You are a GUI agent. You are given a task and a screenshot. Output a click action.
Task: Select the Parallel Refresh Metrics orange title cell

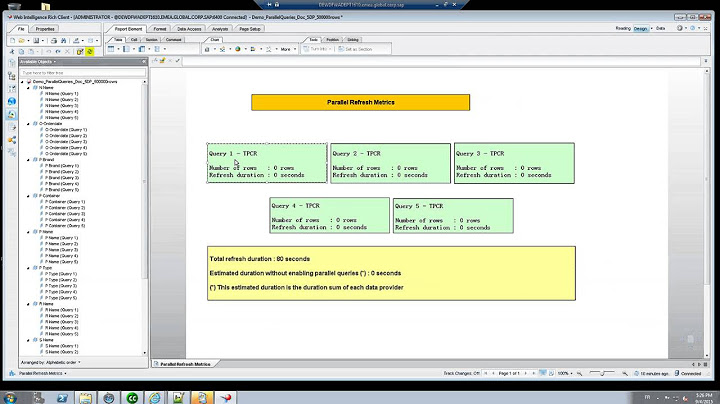point(360,102)
